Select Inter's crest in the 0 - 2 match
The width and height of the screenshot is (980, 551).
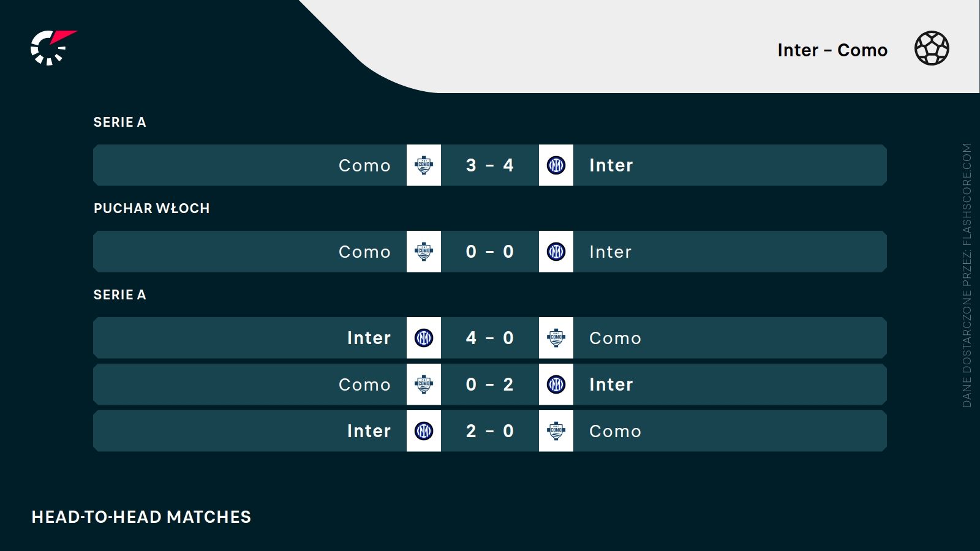point(556,384)
